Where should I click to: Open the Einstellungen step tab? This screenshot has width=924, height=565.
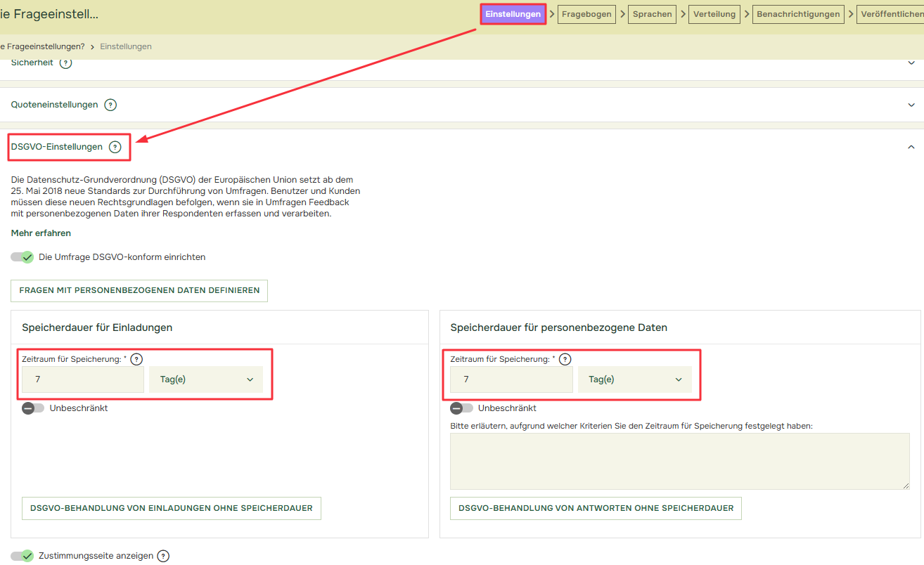coord(513,14)
